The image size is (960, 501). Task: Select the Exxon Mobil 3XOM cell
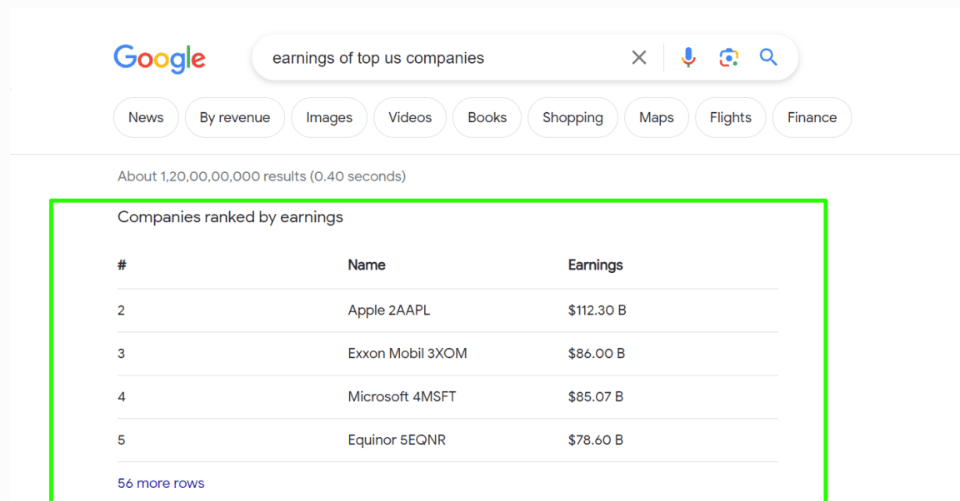(x=407, y=354)
